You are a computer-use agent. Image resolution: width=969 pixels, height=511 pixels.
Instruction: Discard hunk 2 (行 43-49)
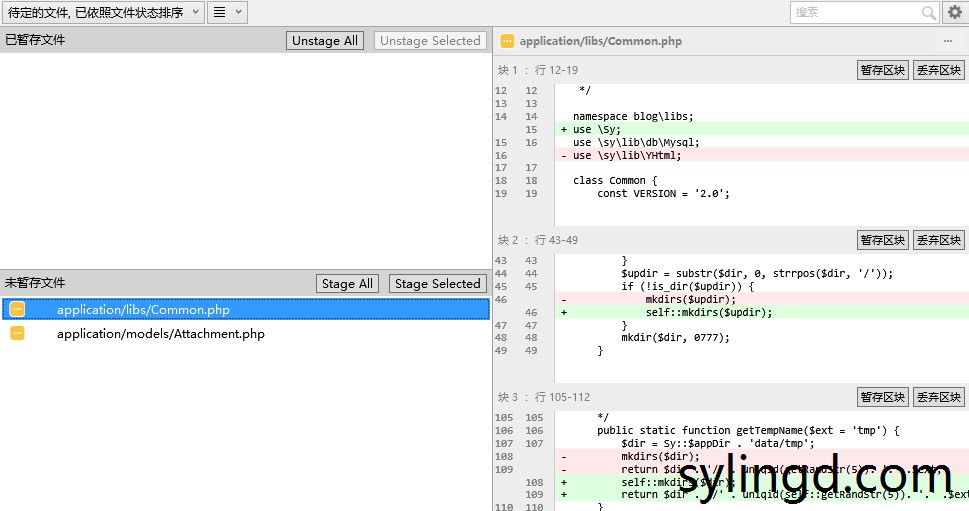[x=939, y=240]
